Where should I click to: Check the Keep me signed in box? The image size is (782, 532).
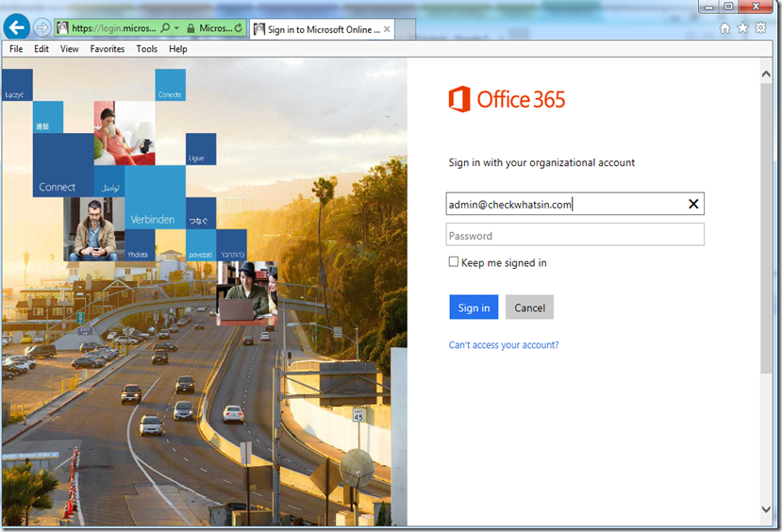[454, 262]
